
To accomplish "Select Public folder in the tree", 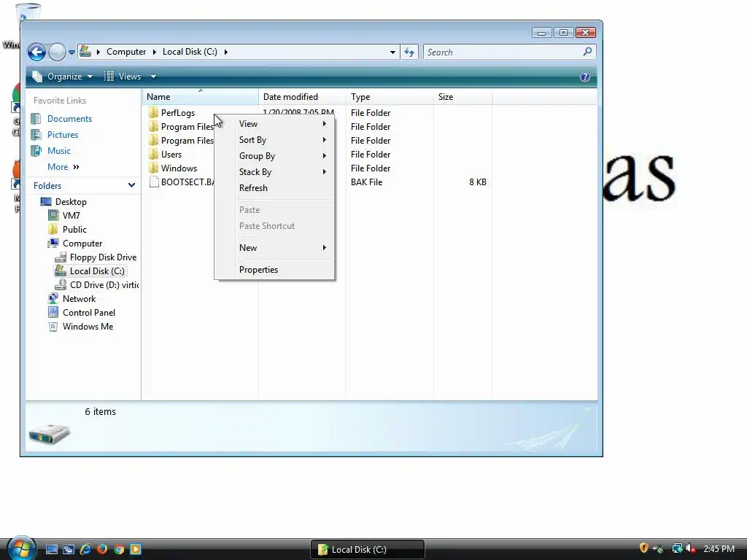I will click(74, 230).
